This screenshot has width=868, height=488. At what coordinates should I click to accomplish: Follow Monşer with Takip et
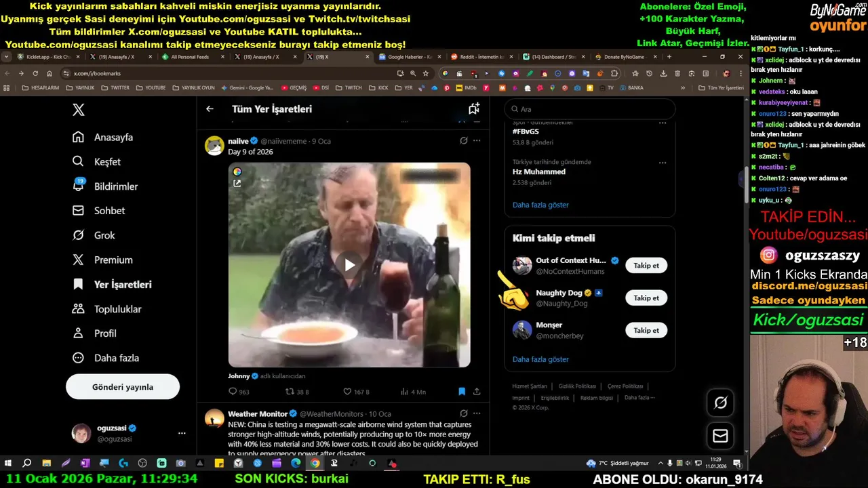[x=646, y=331]
